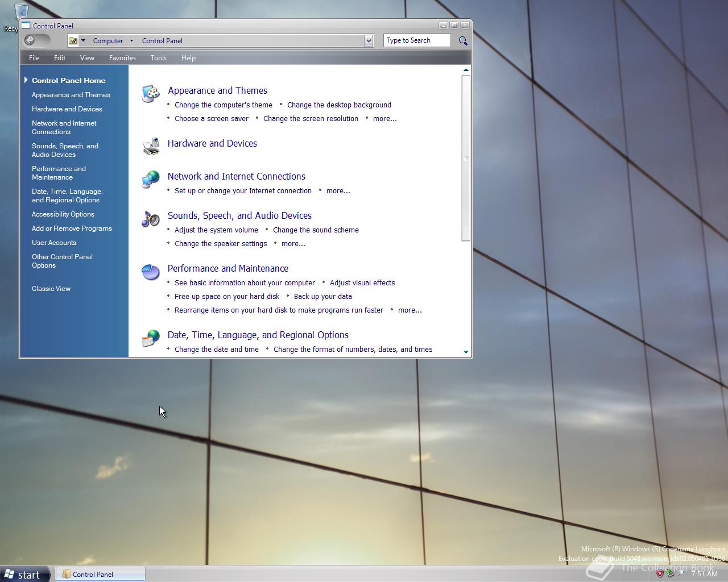Click Adjust visual effects
Viewport: 728px width, 582px height.
[x=362, y=283]
